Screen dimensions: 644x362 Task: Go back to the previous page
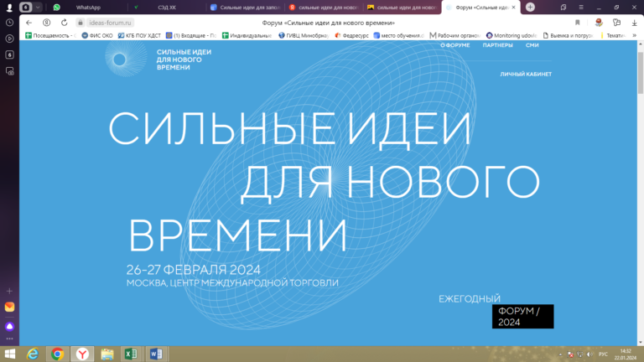(29, 23)
